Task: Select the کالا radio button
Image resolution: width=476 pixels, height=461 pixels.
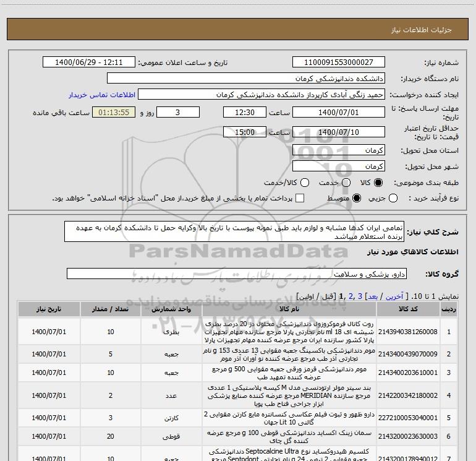Action: pos(378,183)
